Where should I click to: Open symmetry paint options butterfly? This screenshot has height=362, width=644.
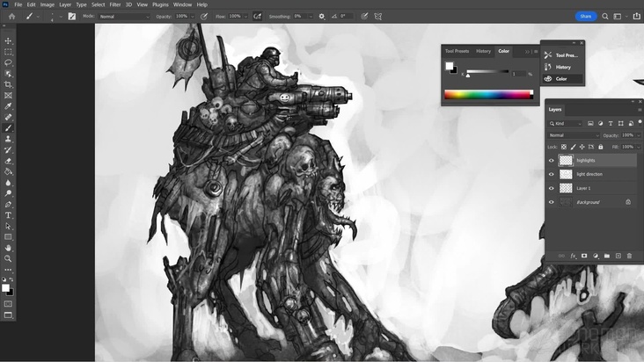point(377,17)
